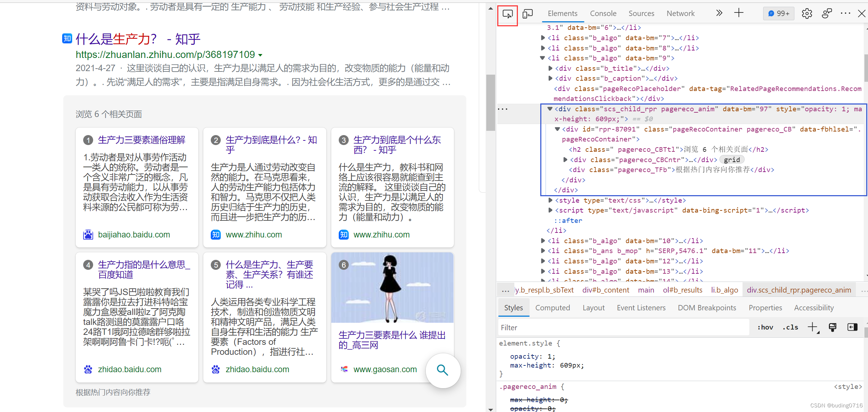
Task: Switch to the Console tab
Action: [x=603, y=14]
